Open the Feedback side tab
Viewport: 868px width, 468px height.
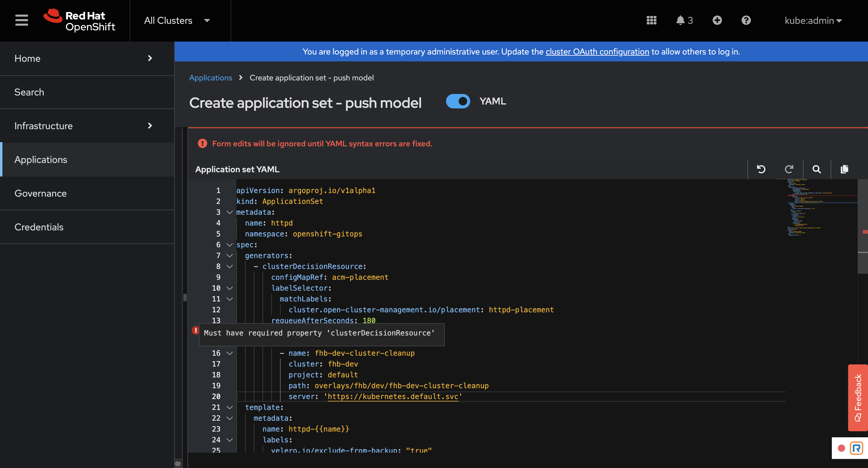857,397
